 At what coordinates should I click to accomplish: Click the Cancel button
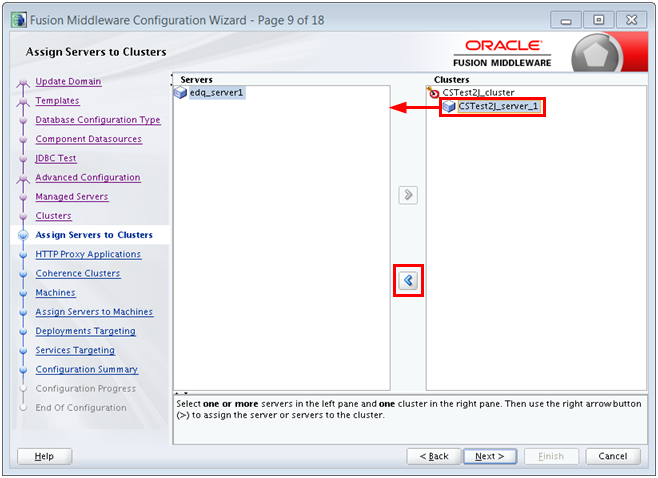click(x=613, y=456)
